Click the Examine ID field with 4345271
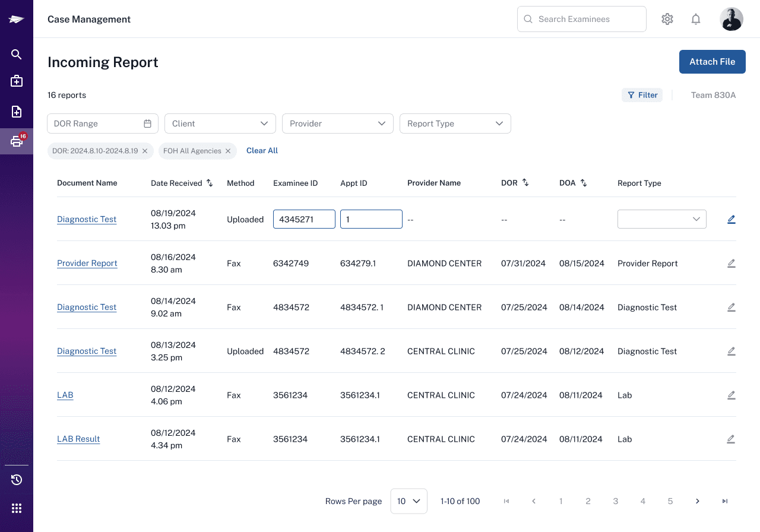 pyautogui.click(x=304, y=219)
